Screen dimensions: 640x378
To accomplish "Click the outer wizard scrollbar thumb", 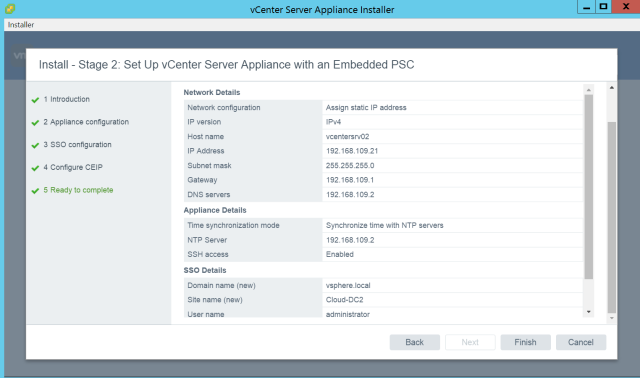I will 611,217.
